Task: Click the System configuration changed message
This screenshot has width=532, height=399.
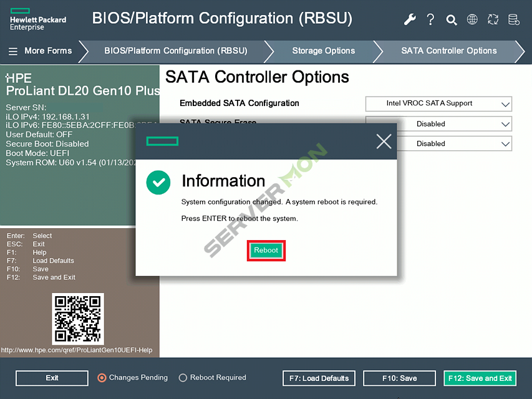Action: click(279, 202)
